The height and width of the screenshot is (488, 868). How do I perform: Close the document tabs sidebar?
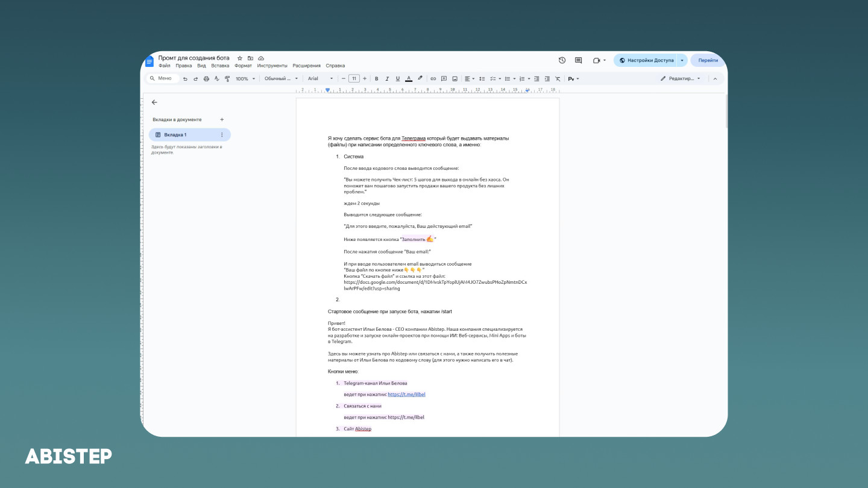tap(154, 102)
